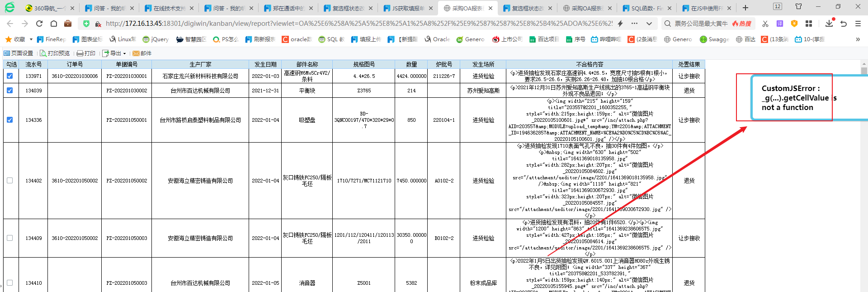Click the 360 browser logo icon
This screenshot has width=868, height=292.
coord(9,7)
